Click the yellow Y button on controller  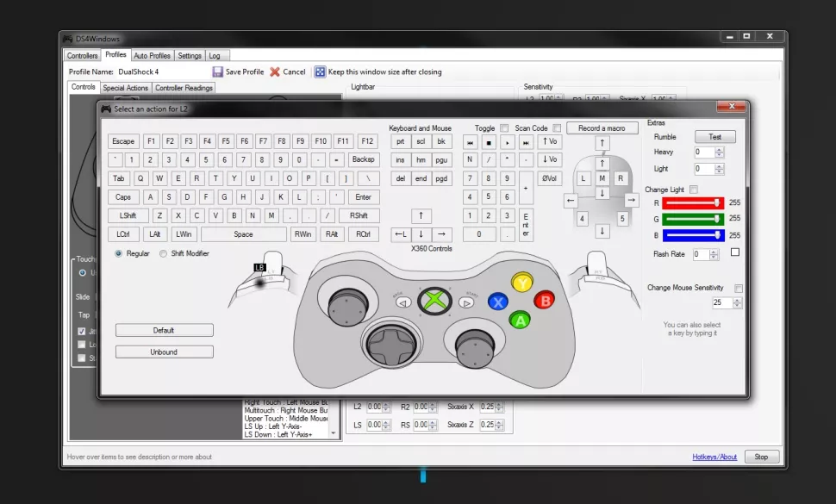(521, 282)
